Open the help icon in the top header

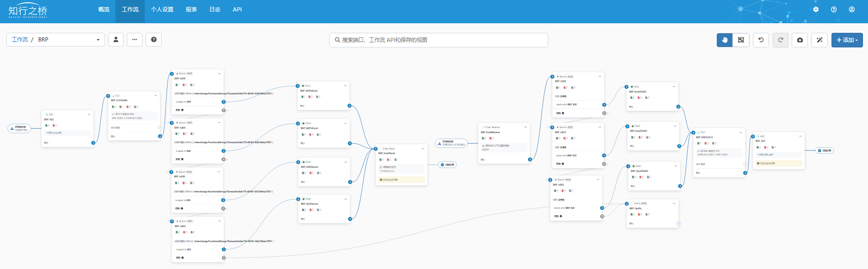834,10
